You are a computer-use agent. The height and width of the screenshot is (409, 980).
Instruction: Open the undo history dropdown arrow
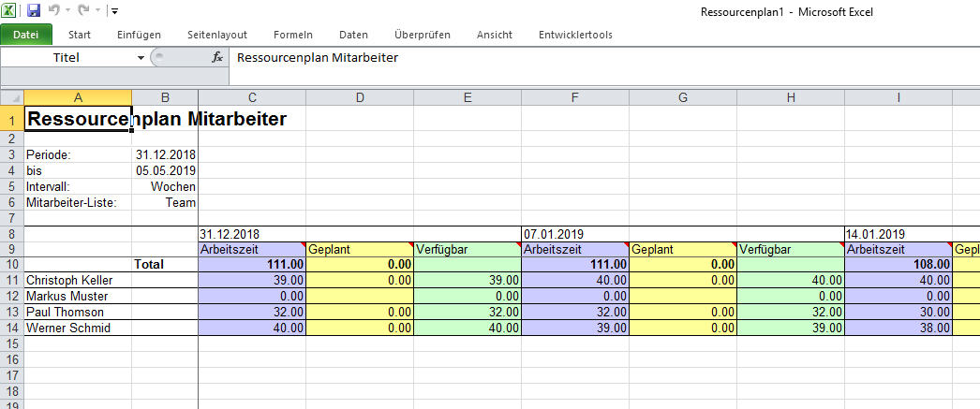(67, 11)
